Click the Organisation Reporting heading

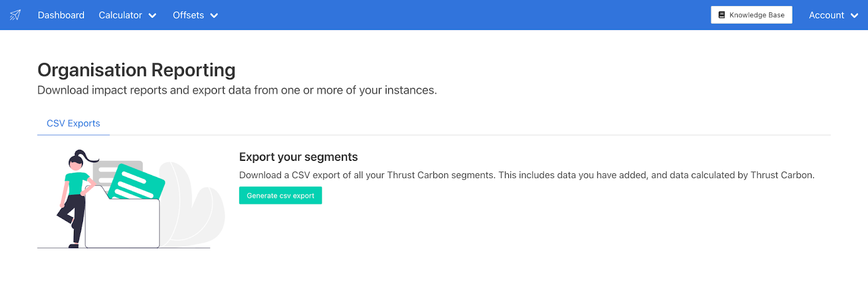pyautogui.click(x=136, y=70)
